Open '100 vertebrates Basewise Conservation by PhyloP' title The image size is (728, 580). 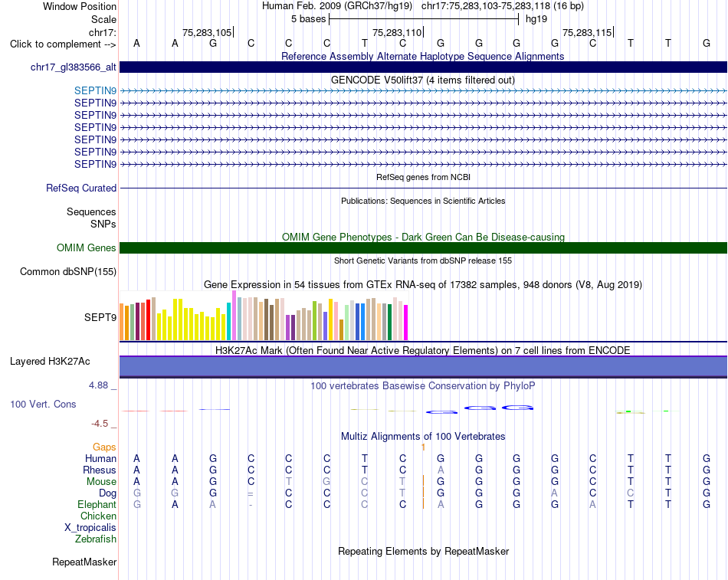tap(423, 386)
